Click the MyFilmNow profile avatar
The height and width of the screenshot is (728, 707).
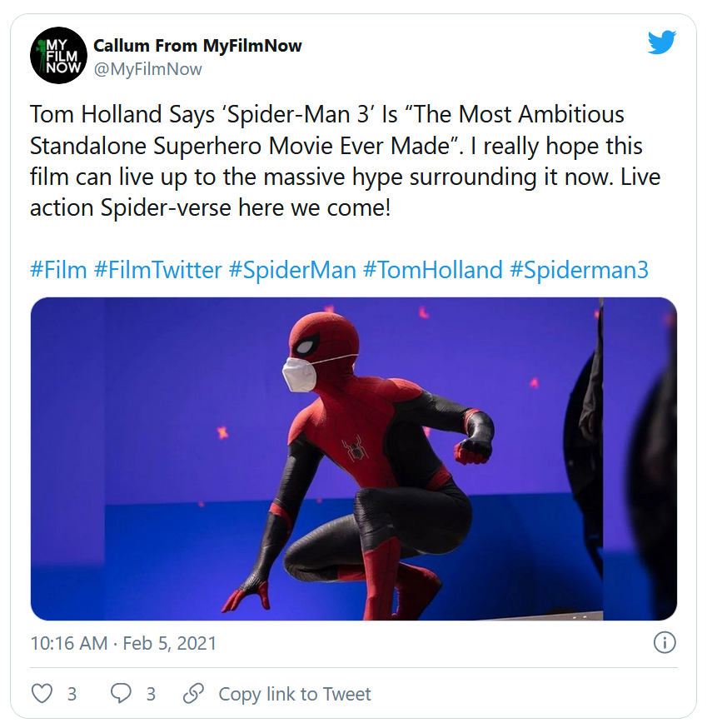(x=58, y=56)
